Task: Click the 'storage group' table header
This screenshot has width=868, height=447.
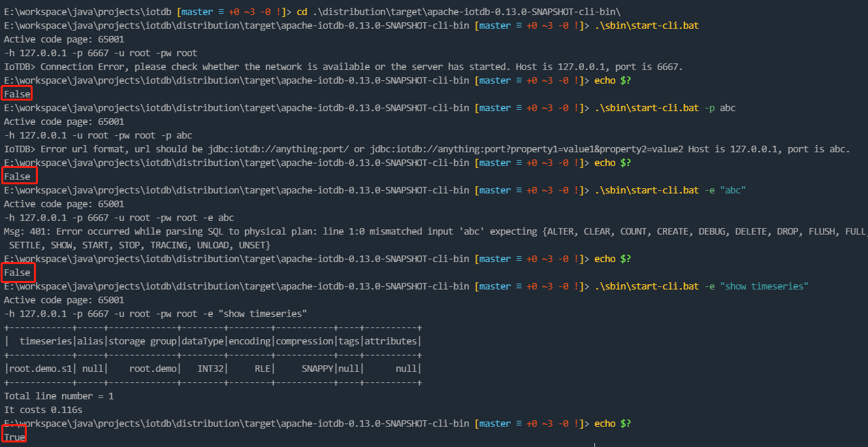Action: click(x=142, y=341)
